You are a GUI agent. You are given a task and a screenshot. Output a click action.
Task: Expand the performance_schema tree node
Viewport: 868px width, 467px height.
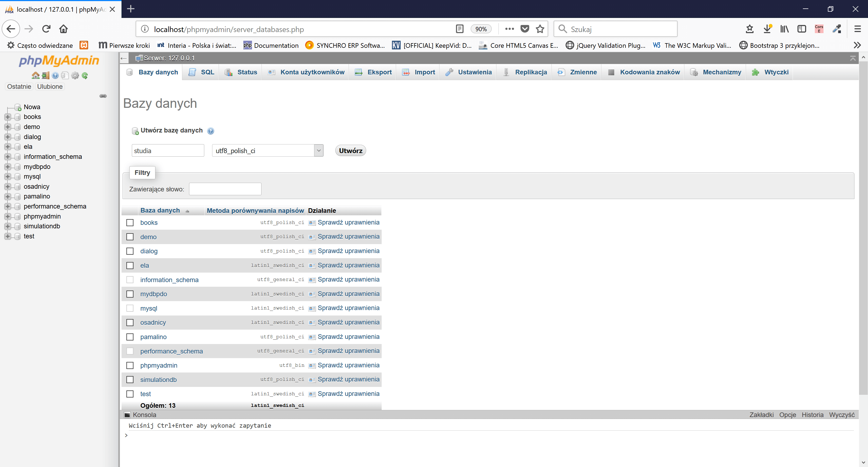coord(7,207)
